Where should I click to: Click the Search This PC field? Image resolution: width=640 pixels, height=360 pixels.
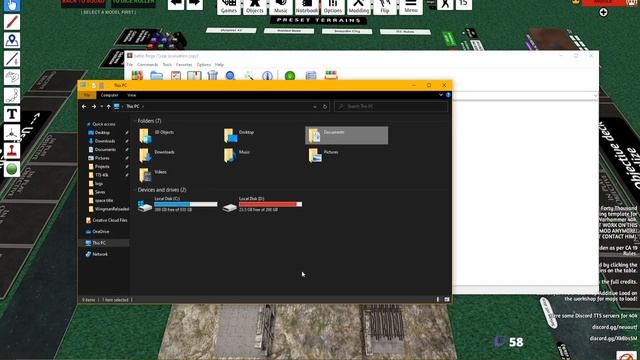[x=391, y=107]
